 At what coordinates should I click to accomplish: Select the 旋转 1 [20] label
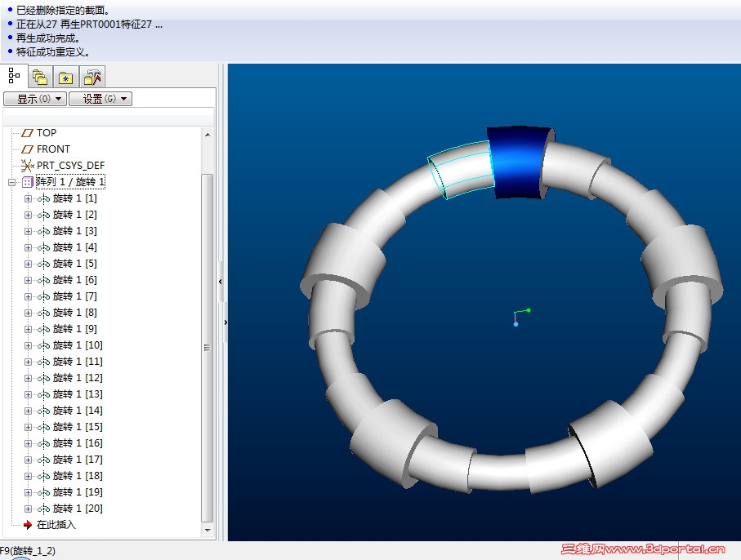click(x=78, y=509)
